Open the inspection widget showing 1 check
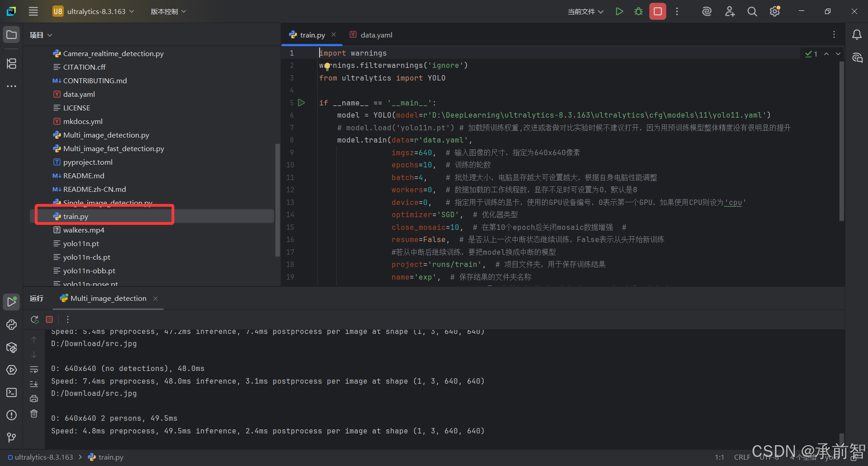868x466 pixels. click(x=811, y=54)
